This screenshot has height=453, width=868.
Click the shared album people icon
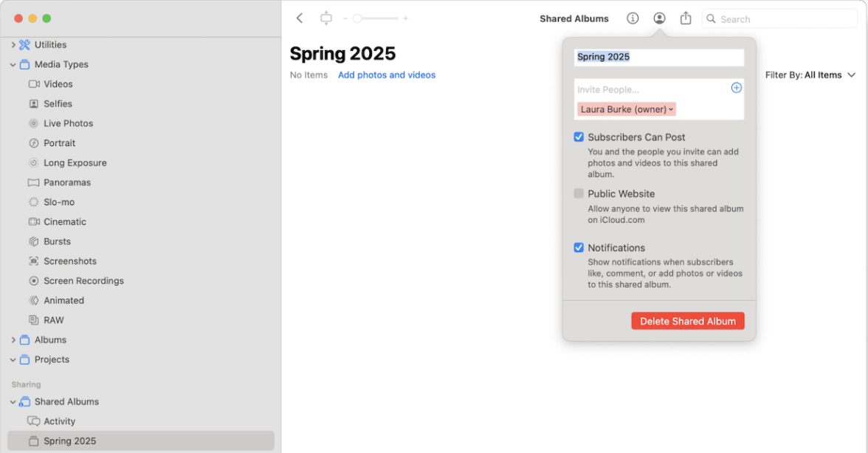(659, 18)
